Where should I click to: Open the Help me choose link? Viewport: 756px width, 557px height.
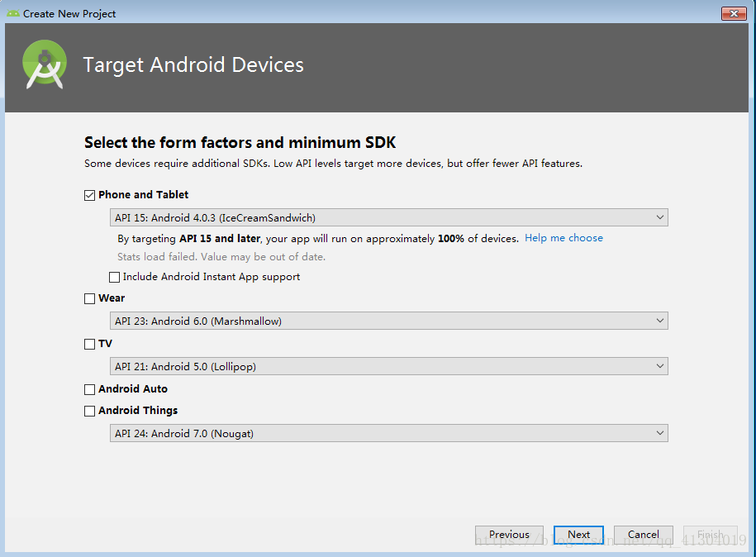click(563, 238)
